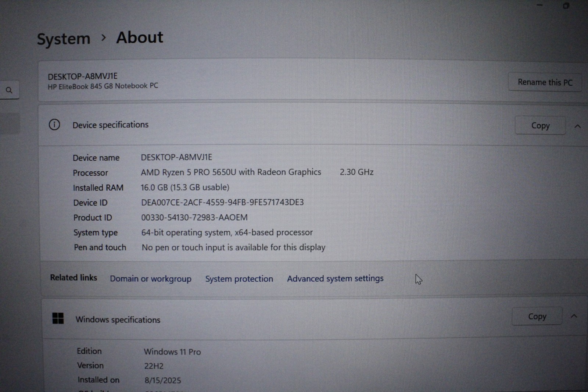Open the Domain or workgroup link
588x392 pixels.
(x=151, y=279)
